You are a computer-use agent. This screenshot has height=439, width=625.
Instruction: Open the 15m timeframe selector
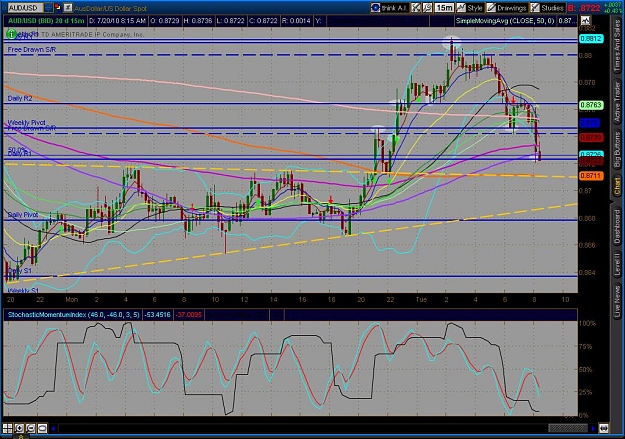(x=444, y=8)
